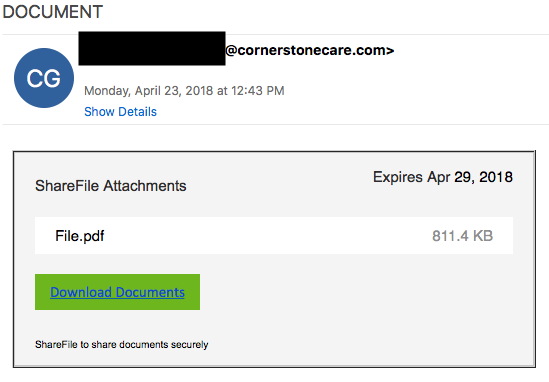Click the @cornerstonecare.com sender address
This screenshot has height=382, width=549.
pyautogui.click(x=310, y=50)
